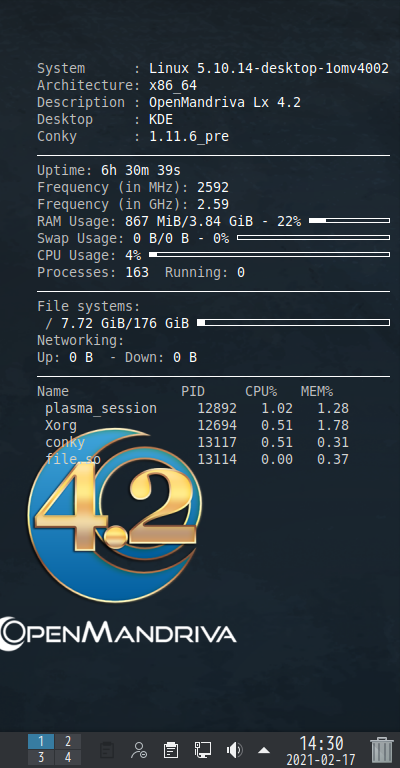Open the audio volume tray icon
Image resolution: width=400 pixels, height=768 pixels.
point(235,750)
